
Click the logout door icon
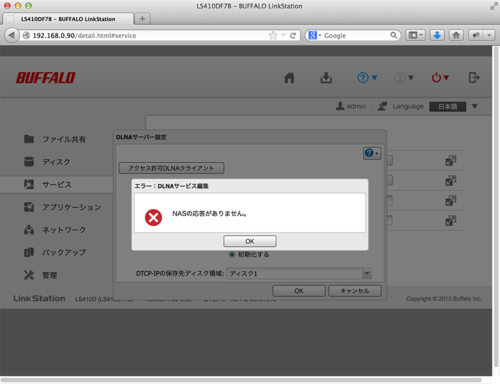click(474, 78)
